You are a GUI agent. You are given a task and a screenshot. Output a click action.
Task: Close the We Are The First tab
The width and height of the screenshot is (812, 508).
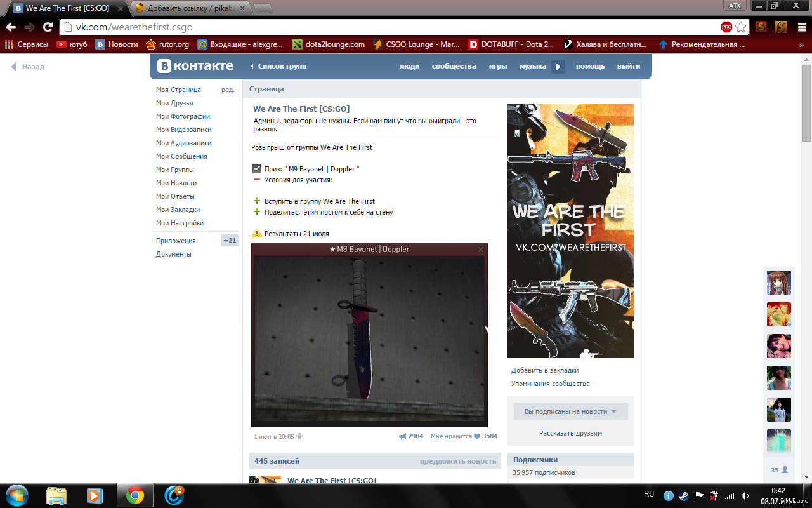[121, 9]
